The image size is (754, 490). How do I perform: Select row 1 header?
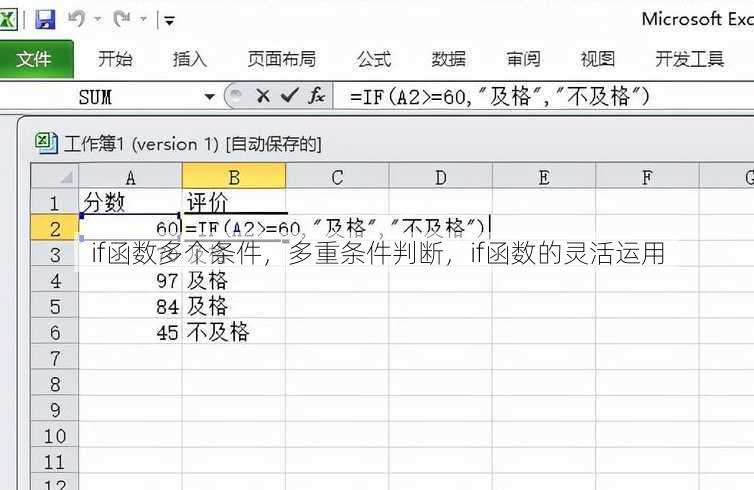55,202
